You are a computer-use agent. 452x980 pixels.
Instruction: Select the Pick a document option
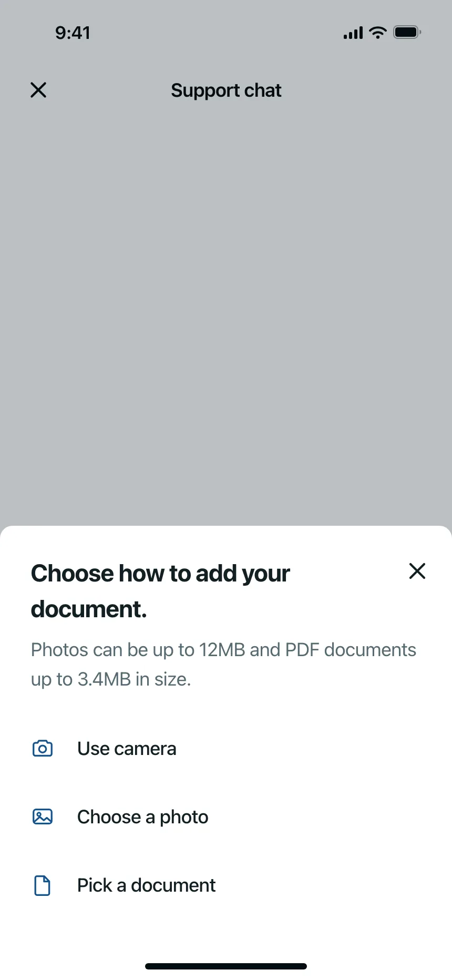click(226, 885)
